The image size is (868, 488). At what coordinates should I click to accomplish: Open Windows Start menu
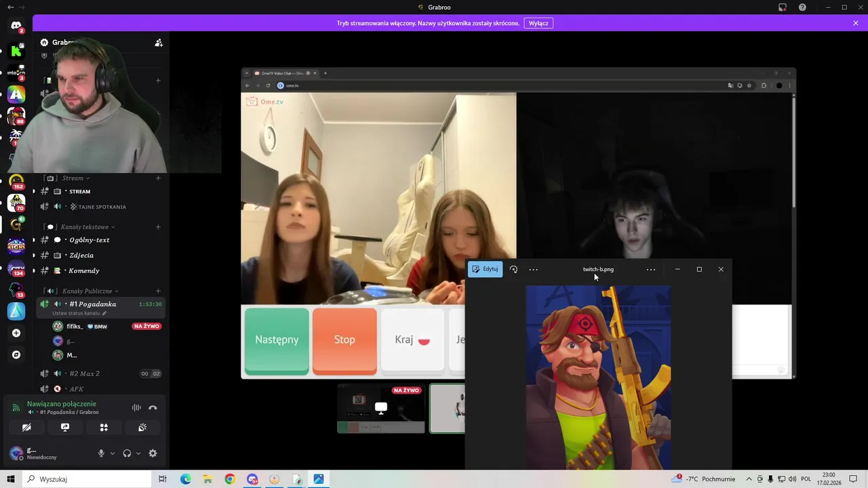click(x=11, y=479)
